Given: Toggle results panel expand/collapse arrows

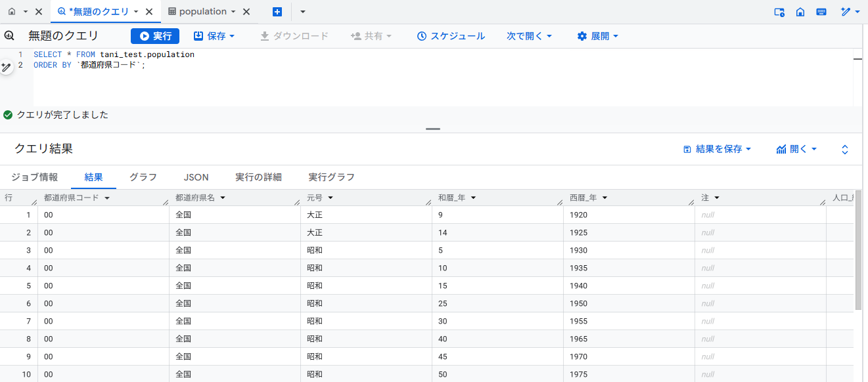Looking at the screenshot, I should [845, 149].
